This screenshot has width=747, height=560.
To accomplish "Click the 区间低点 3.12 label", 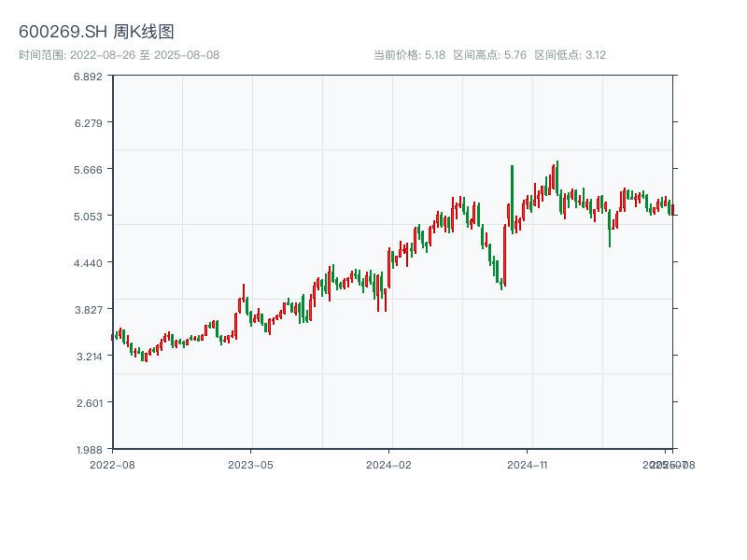I will (x=570, y=55).
